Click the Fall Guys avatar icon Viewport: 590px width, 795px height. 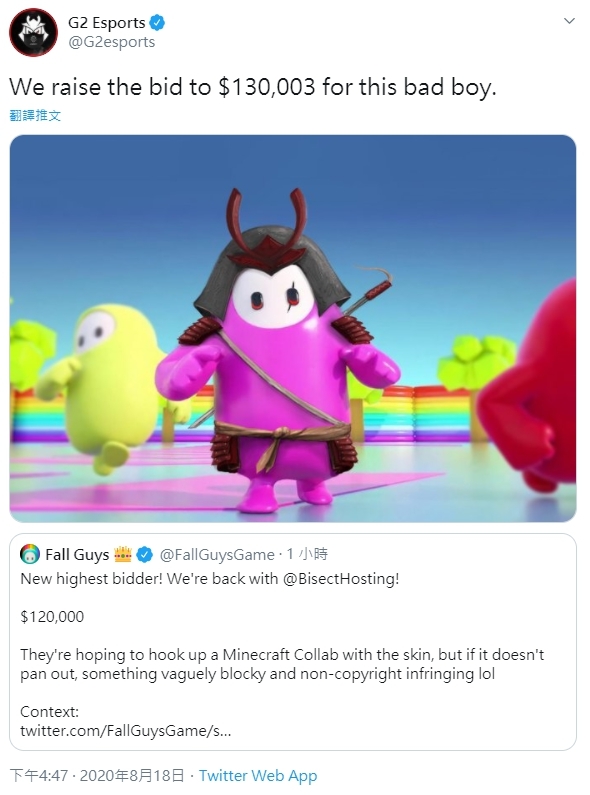tap(30, 554)
